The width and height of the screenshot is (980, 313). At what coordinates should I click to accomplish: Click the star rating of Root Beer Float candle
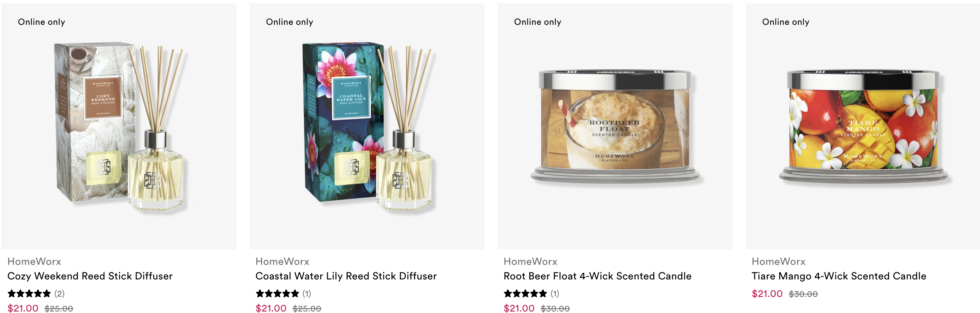point(525,294)
